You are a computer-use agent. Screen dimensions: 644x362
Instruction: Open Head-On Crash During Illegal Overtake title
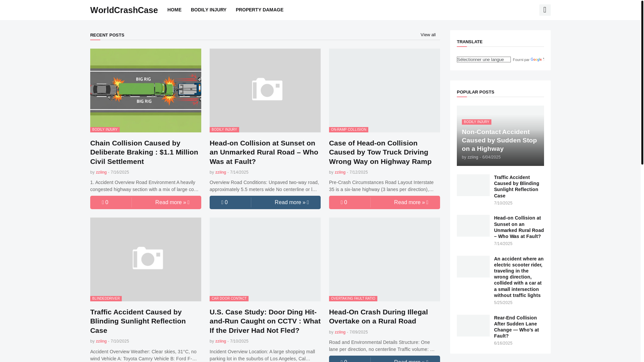tap(378, 316)
